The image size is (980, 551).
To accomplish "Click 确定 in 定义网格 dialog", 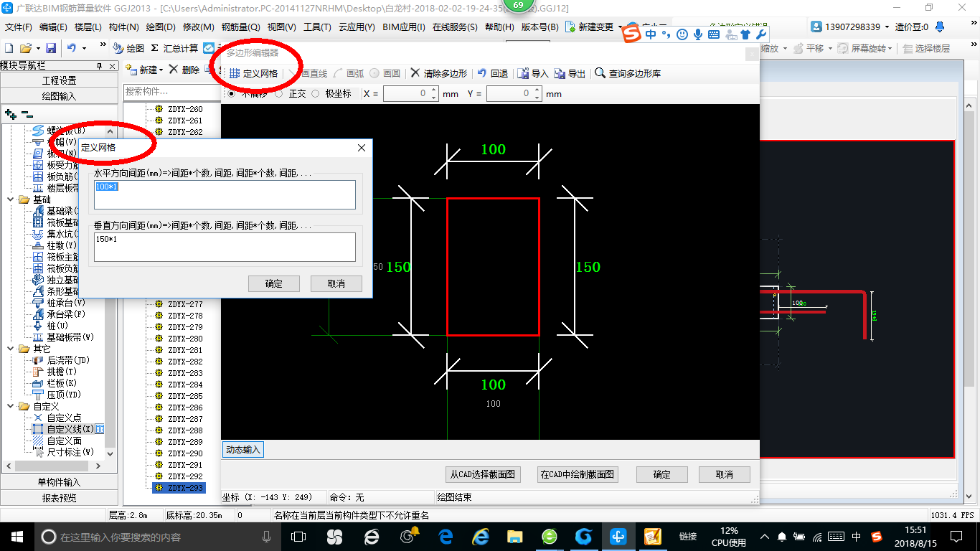I will coord(274,283).
